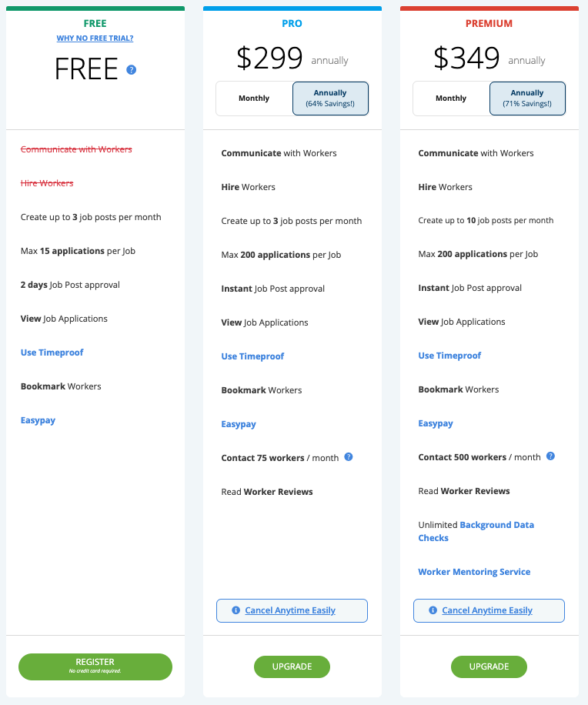The height and width of the screenshot is (705, 588).
Task: Open the FREE plan help tooltip icon
Action: (131, 70)
